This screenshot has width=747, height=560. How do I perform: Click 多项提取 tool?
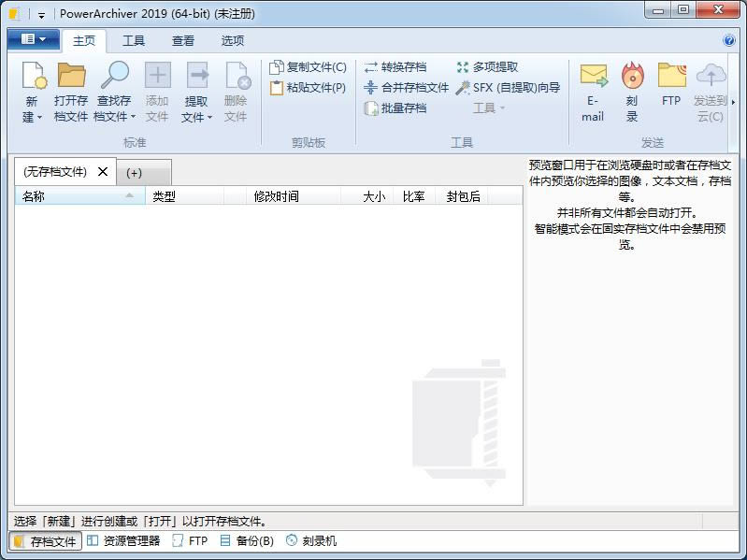pyautogui.click(x=487, y=67)
